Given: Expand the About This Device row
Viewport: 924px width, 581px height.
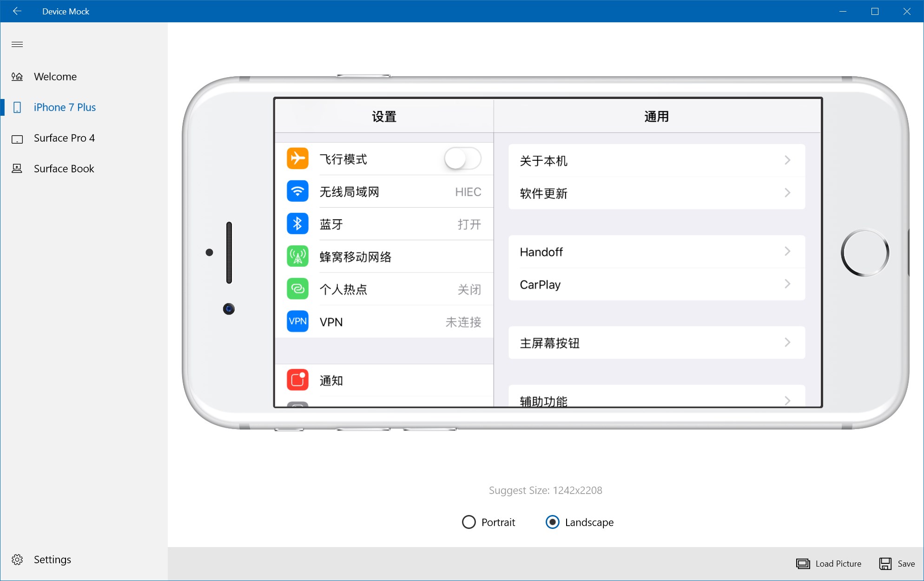Looking at the screenshot, I should [x=656, y=160].
